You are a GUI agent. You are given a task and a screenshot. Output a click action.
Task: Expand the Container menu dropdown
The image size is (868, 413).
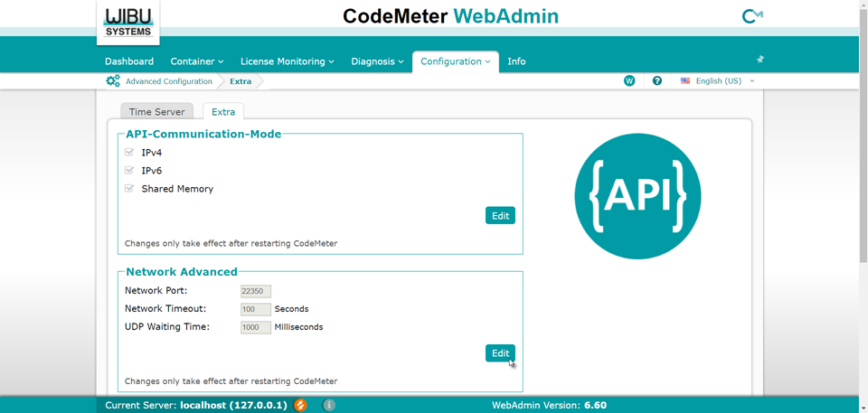(x=196, y=61)
